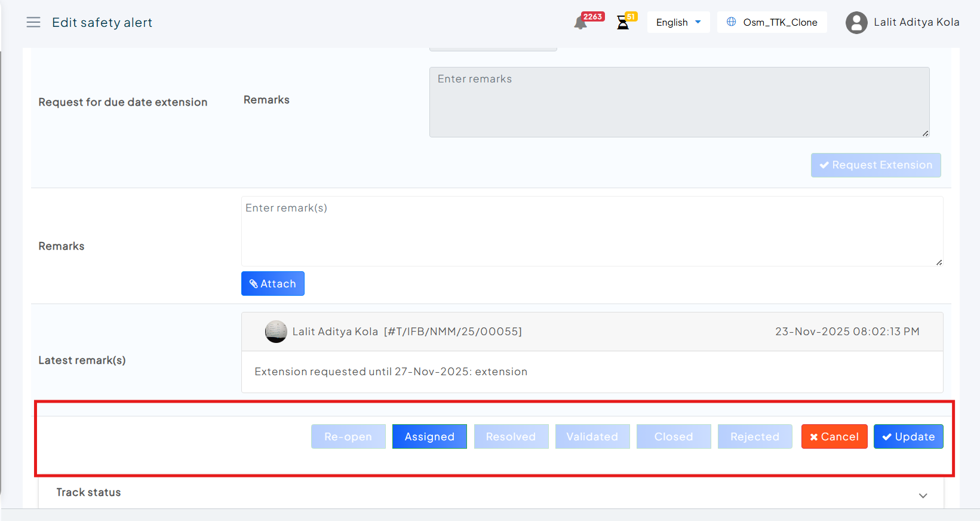Save changes with the Update button
980x521 pixels.
pos(908,437)
